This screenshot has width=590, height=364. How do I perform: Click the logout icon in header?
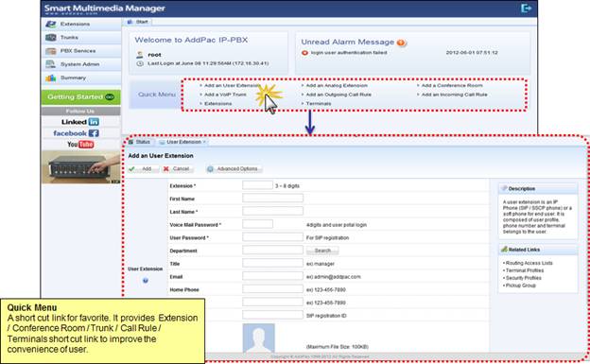[526, 8]
